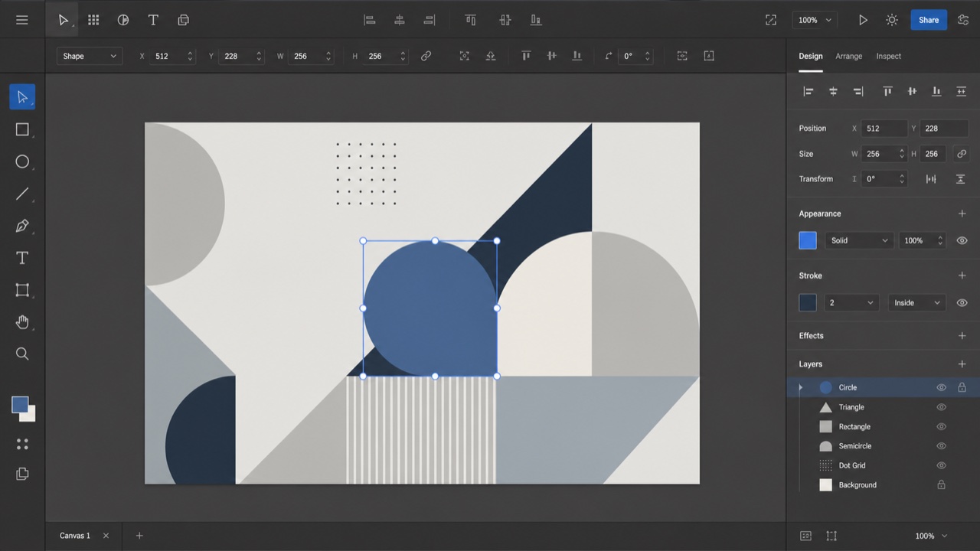Select the Move pointer tool in top bar
The width and height of the screenshot is (980, 551).
pyautogui.click(x=63, y=20)
